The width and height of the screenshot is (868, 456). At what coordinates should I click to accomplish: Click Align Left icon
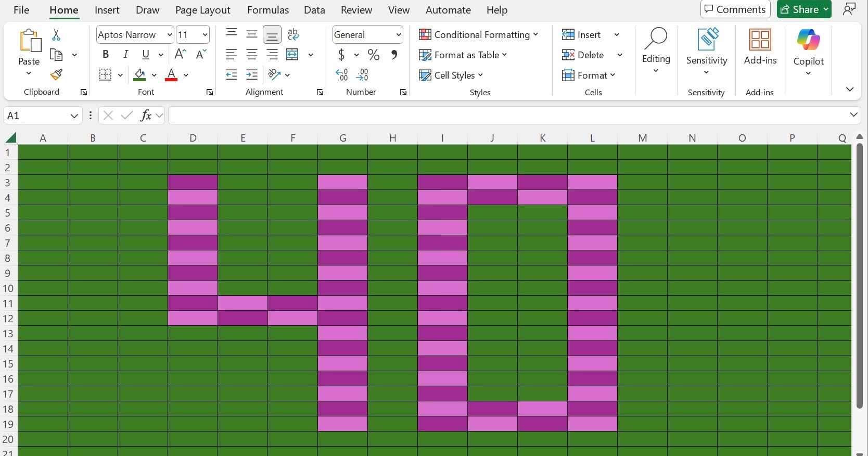coord(232,55)
